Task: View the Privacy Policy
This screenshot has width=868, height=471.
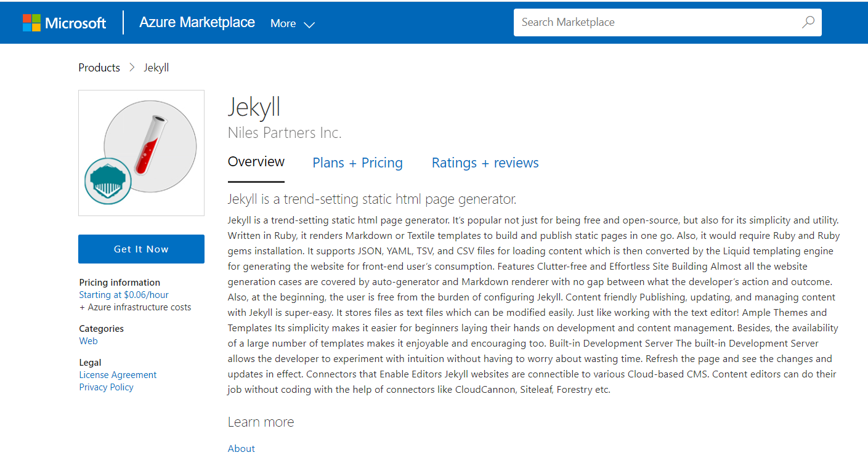Action: pyautogui.click(x=106, y=387)
